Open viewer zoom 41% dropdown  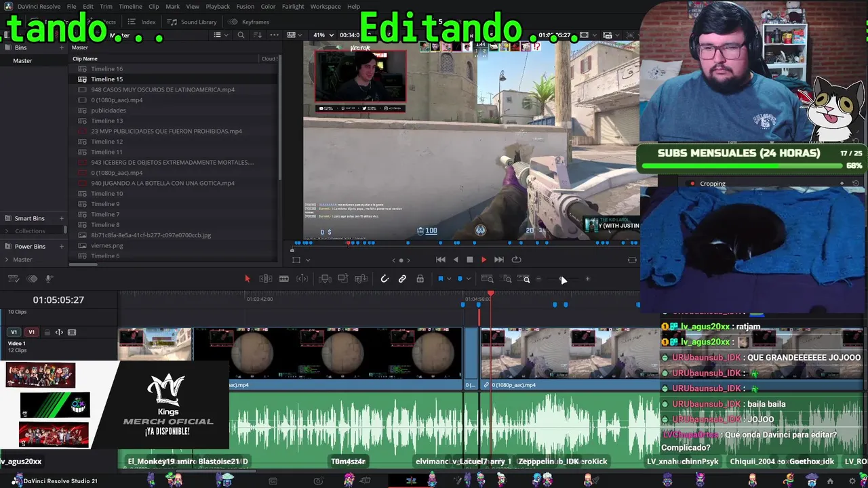point(323,35)
